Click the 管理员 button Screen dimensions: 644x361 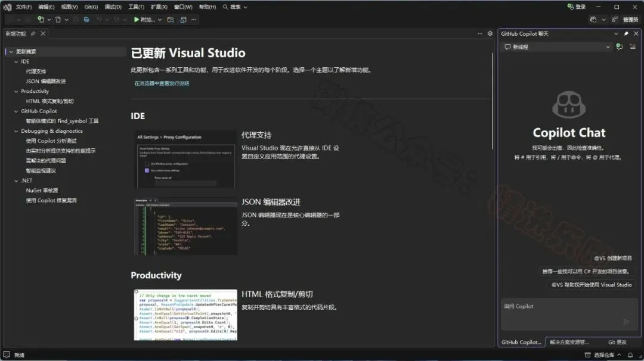[x=630, y=19]
